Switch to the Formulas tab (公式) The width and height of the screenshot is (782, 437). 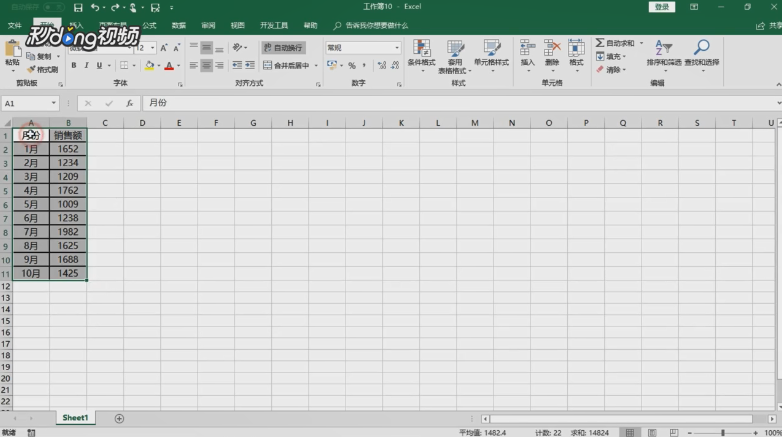[x=149, y=25]
